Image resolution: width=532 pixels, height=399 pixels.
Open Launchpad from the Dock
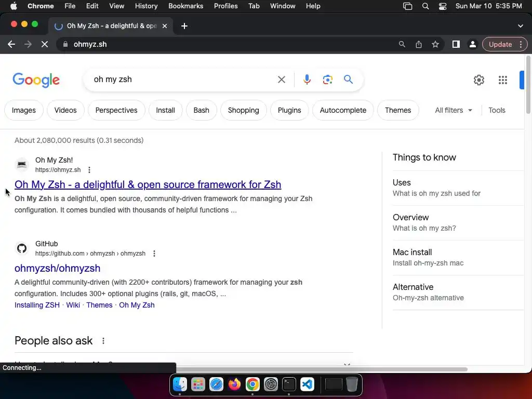tap(198, 384)
